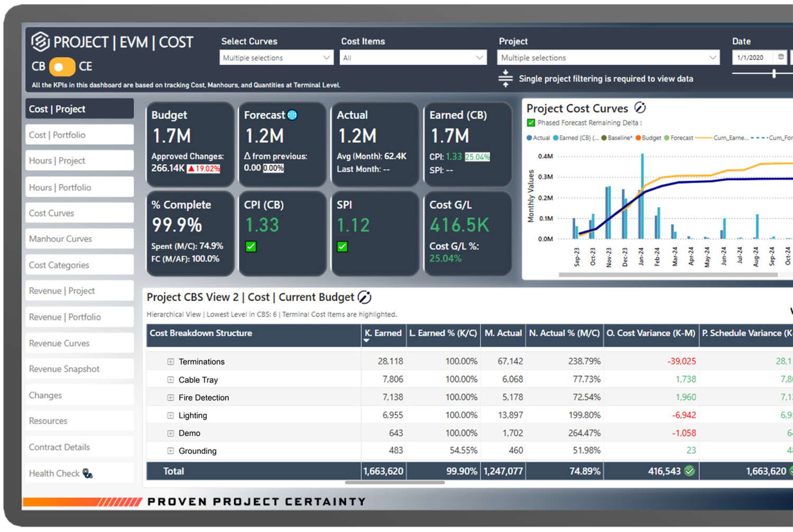The height and width of the screenshot is (532, 793).
Task: Click the project logo in the header
Action: [x=40, y=42]
